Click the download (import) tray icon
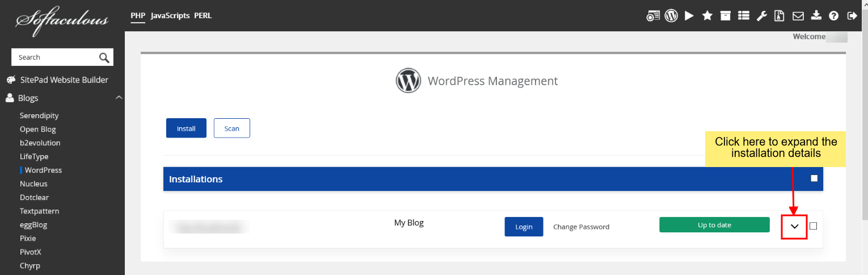The image size is (868, 275). tap(816, 15)
